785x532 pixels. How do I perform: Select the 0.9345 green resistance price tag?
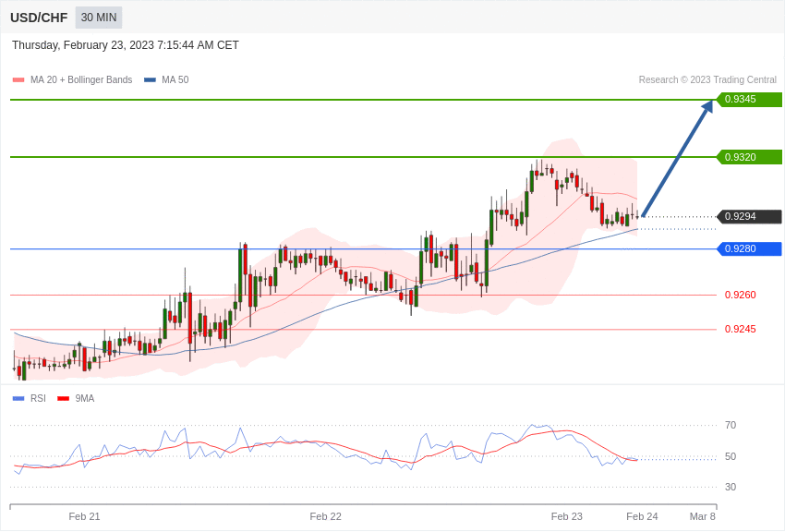coord(749,99)
